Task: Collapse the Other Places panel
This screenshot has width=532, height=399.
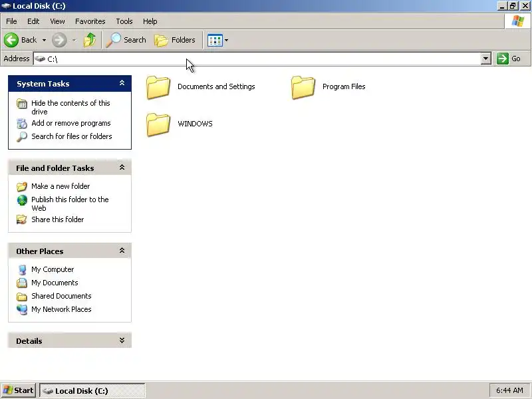Action: pyautogui.click(x=122, y=251)
